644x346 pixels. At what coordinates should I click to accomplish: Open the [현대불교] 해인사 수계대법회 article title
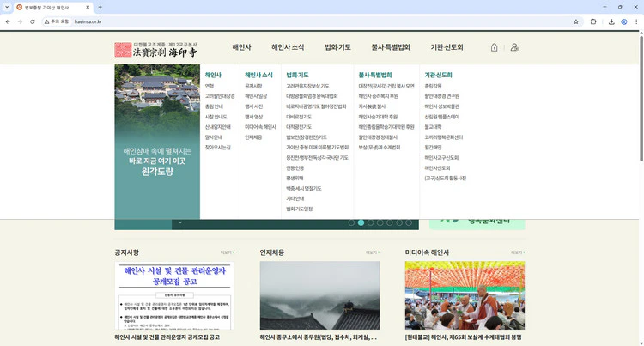(464, 337)
